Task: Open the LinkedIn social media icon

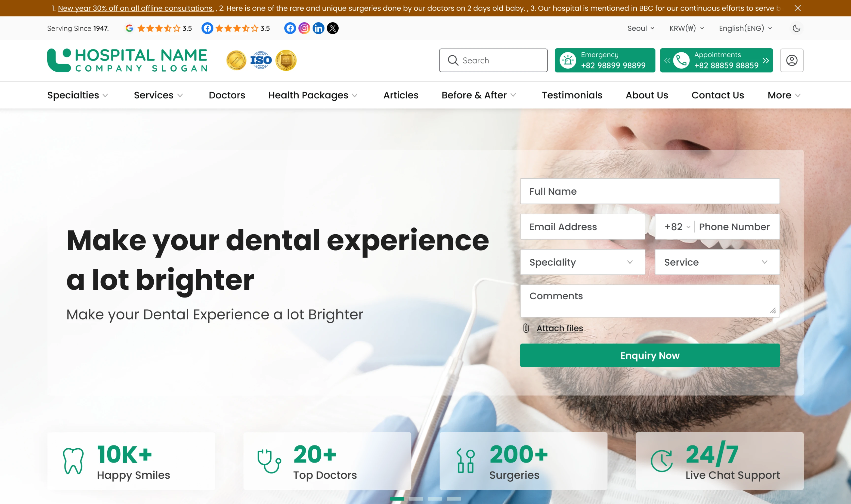Action: [x=318, y=28]
